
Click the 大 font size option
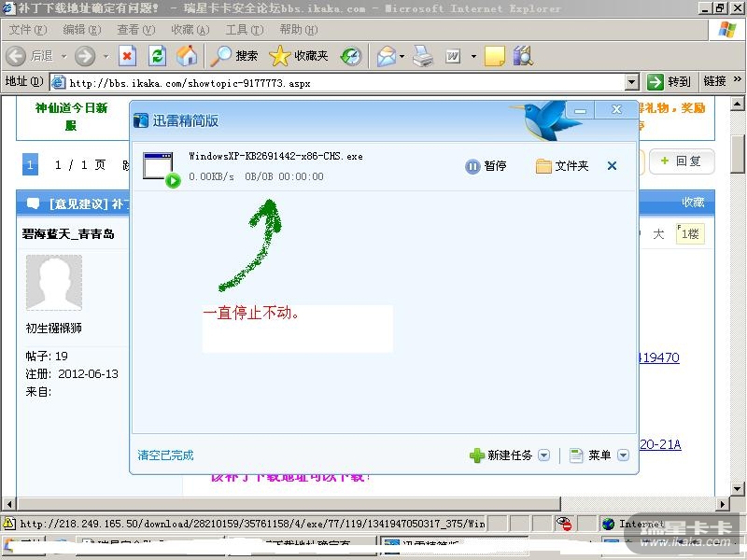(x=658, y=234)
